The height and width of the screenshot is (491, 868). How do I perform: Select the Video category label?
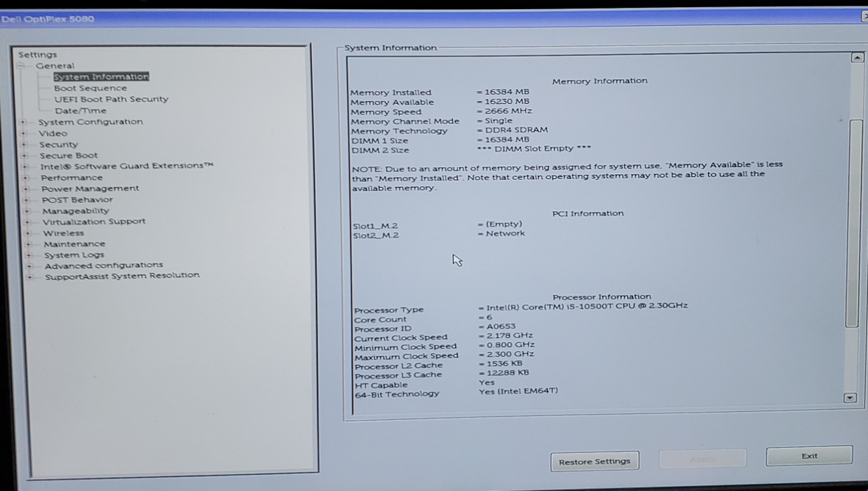pyautogui.click(x=53, y=133)
